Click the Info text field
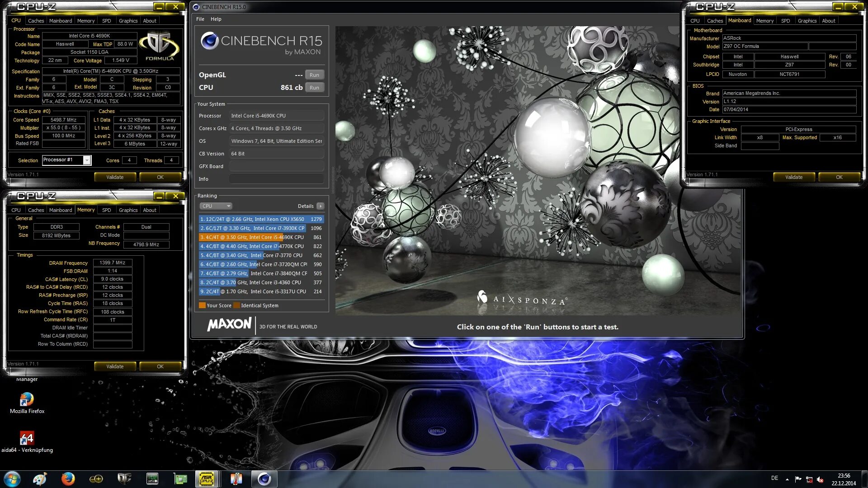The image size is (868, 488). point(276,179)
